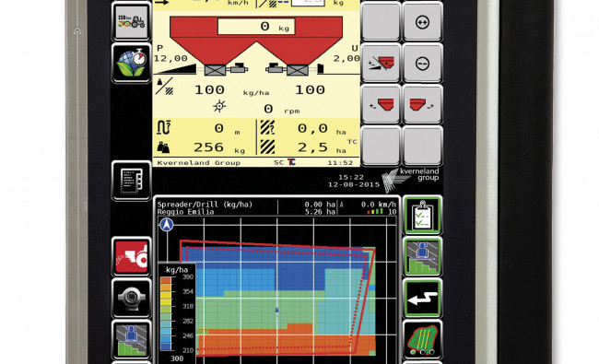Viewport: 599px width, 364px height.
Task: Select the left application rate value 100
Action: pos(209,90)
